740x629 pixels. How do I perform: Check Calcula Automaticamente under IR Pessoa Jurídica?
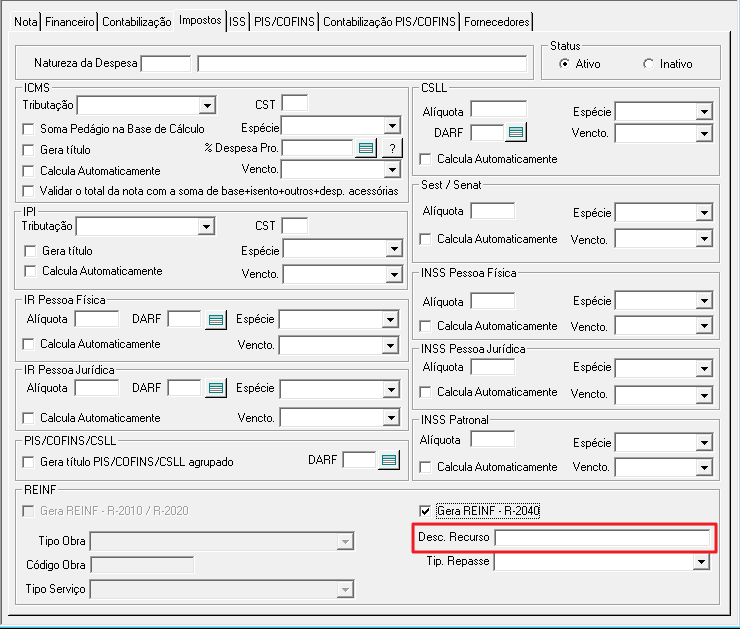coord(28,418)
